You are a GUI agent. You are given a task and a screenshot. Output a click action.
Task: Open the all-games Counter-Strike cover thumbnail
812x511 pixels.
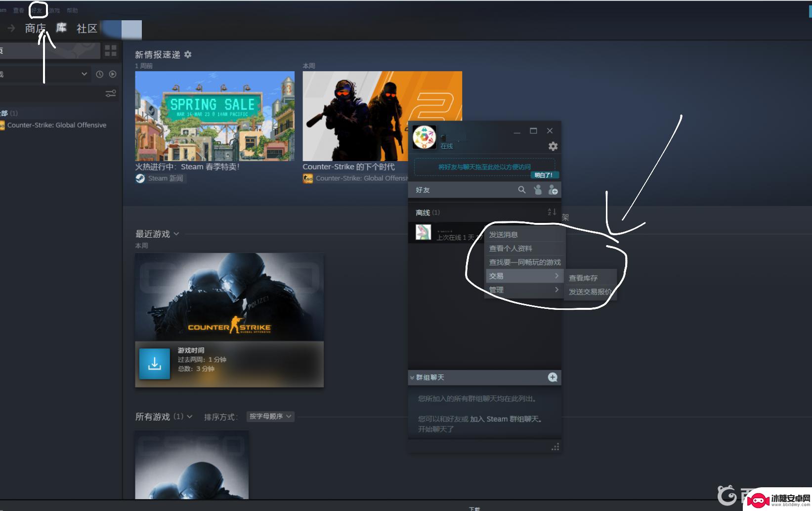[x=192, y=465]
